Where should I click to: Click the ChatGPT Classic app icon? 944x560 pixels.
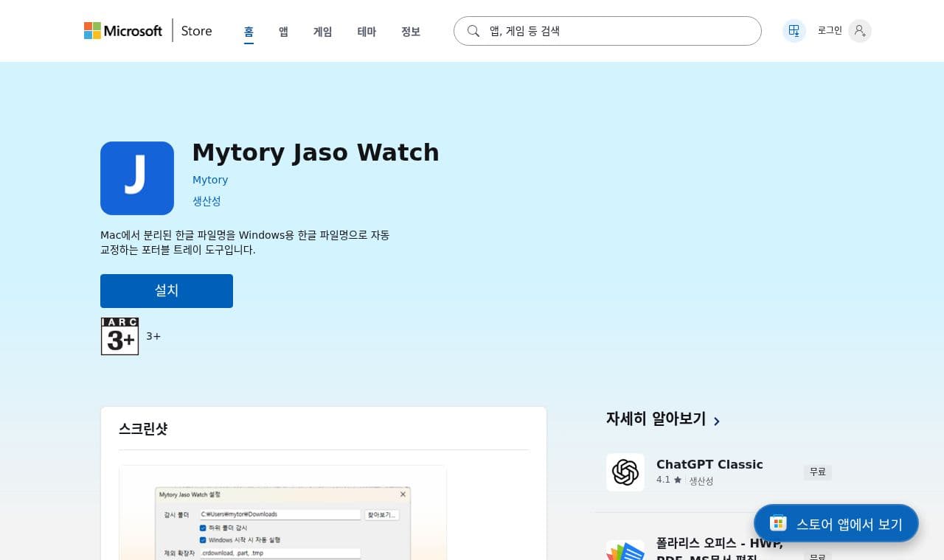point(625,472)
